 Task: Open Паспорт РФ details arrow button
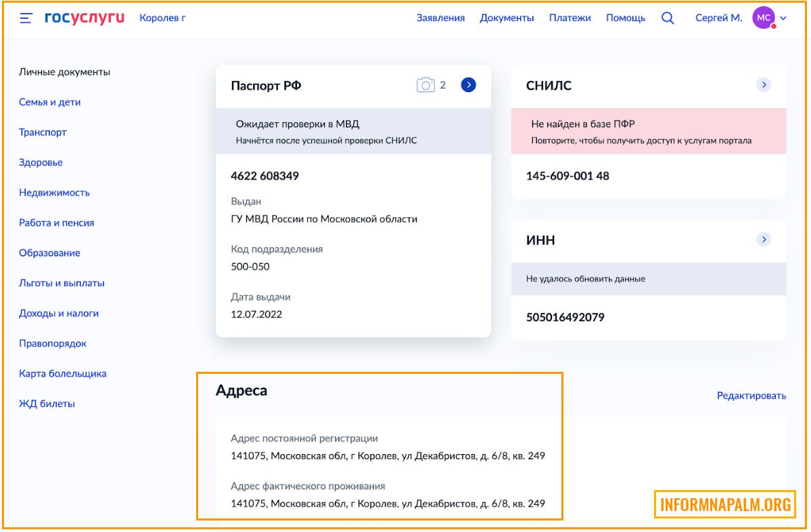[469, 85]
